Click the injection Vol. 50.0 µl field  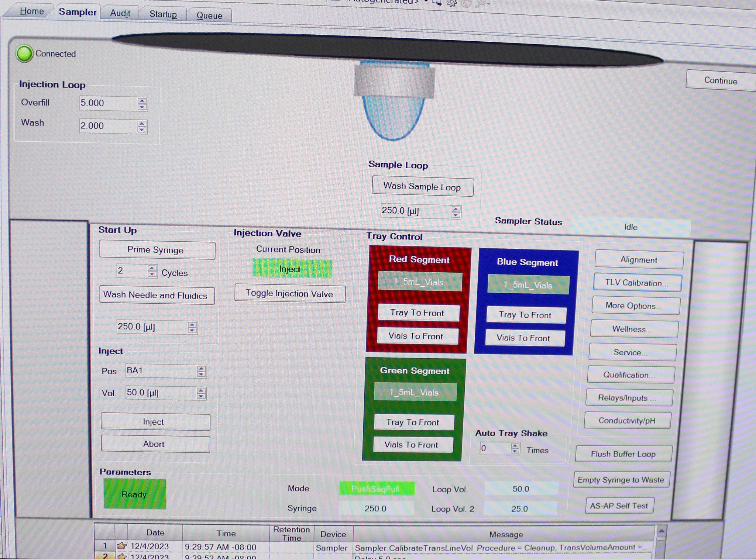click(158, 393)
